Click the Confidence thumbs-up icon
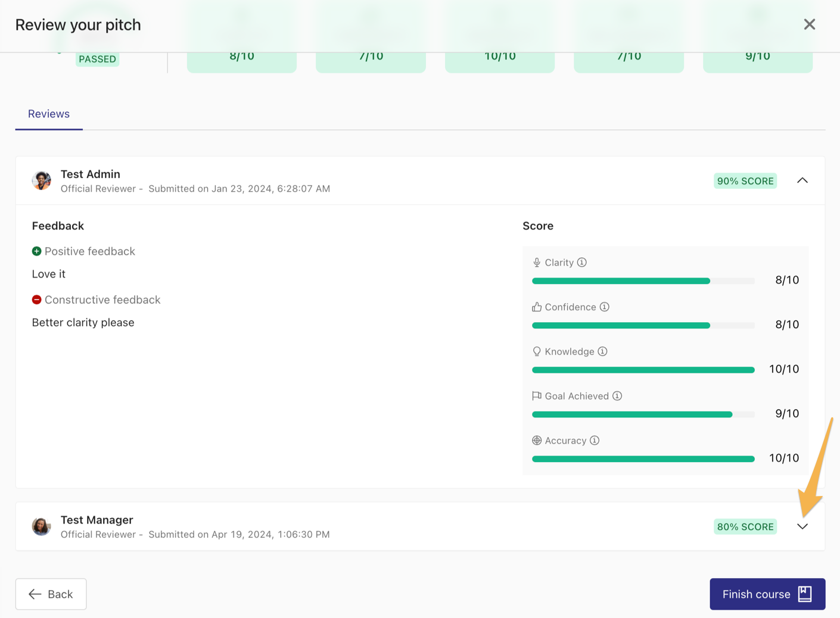The height and width of the screenshot is (618, 840). pyautogui.click(x=537, y=307)
